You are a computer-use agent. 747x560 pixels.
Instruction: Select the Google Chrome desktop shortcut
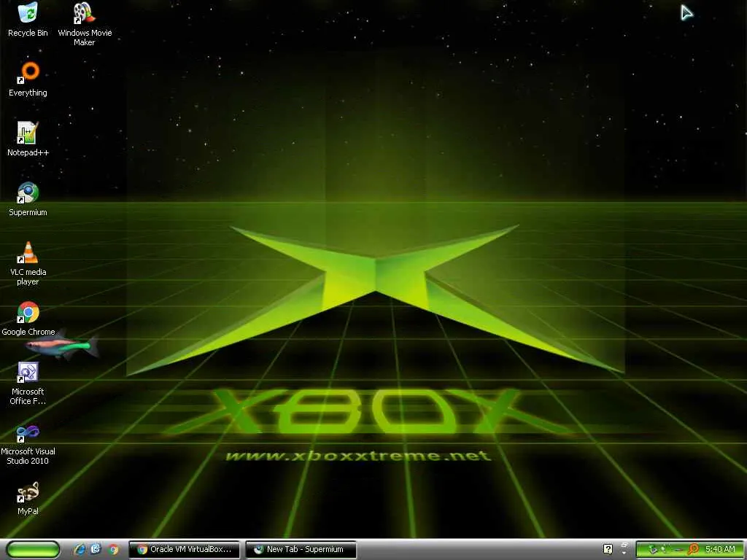coord(28,319)
